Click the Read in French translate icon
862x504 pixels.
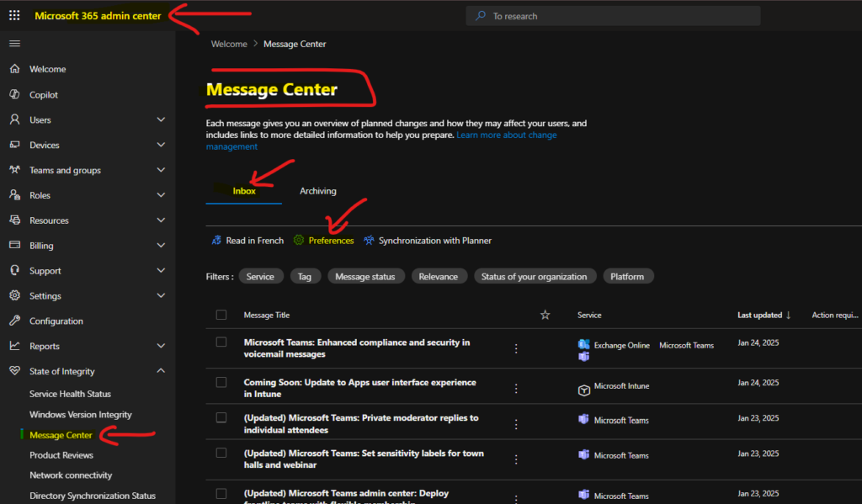[216, 241]
